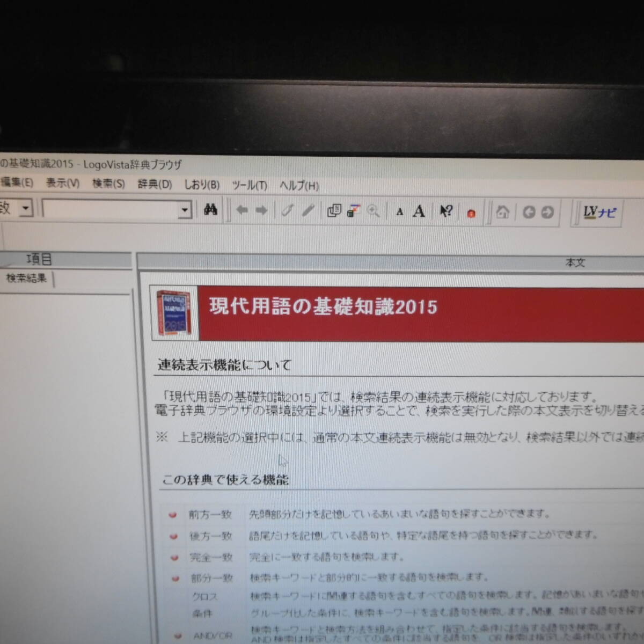This screenshot has height=644, width=644.
Task: Open the 表示(V) menu
Action: pyautogui.click(x=62, y=184)
